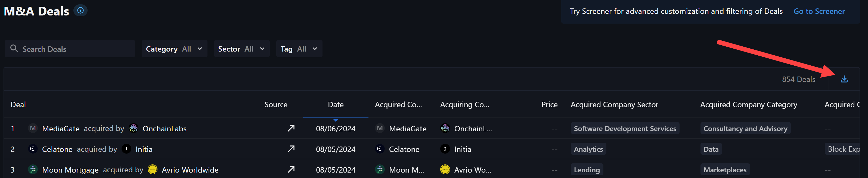Click the download deals icon
The image size is (868, 178).
[x=844, y=79]
